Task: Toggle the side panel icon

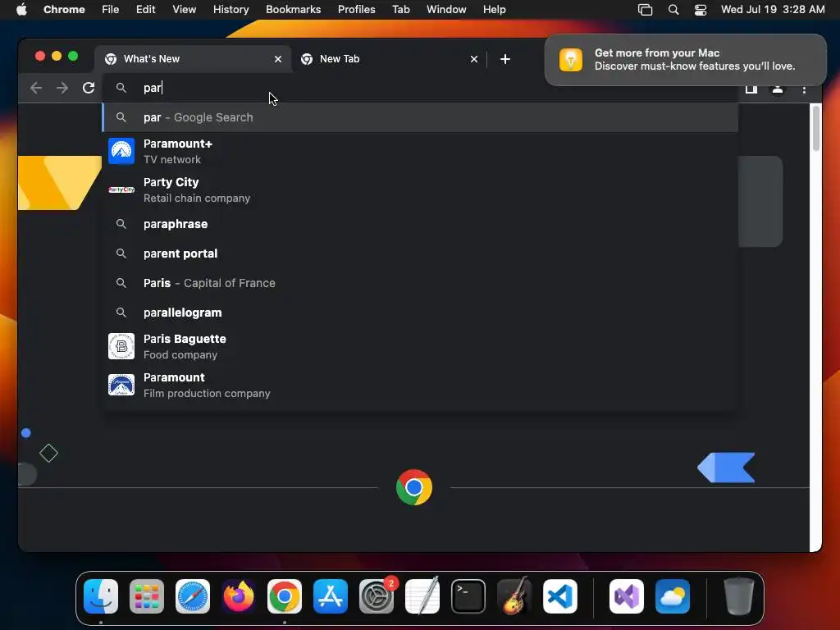Action: coord(751,89)
